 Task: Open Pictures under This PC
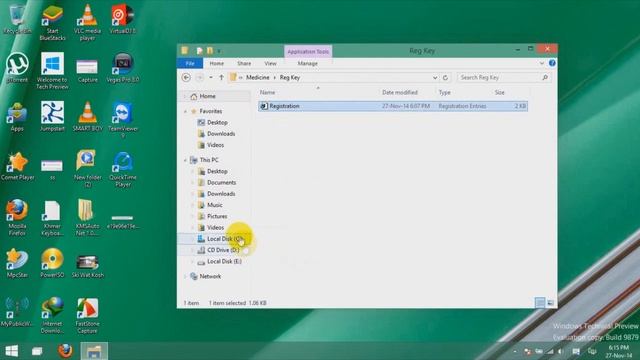click(217, 216)
